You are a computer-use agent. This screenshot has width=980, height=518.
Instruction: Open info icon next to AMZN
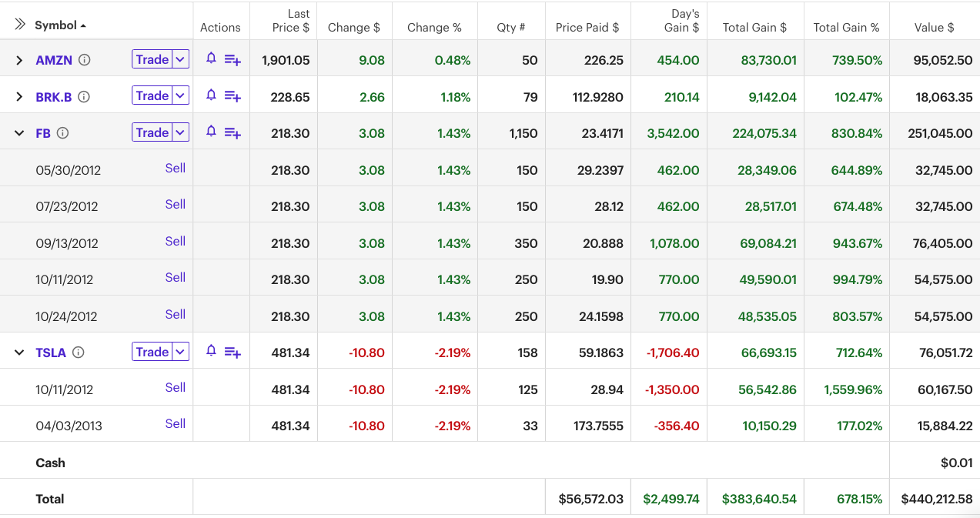coord(85,60)
